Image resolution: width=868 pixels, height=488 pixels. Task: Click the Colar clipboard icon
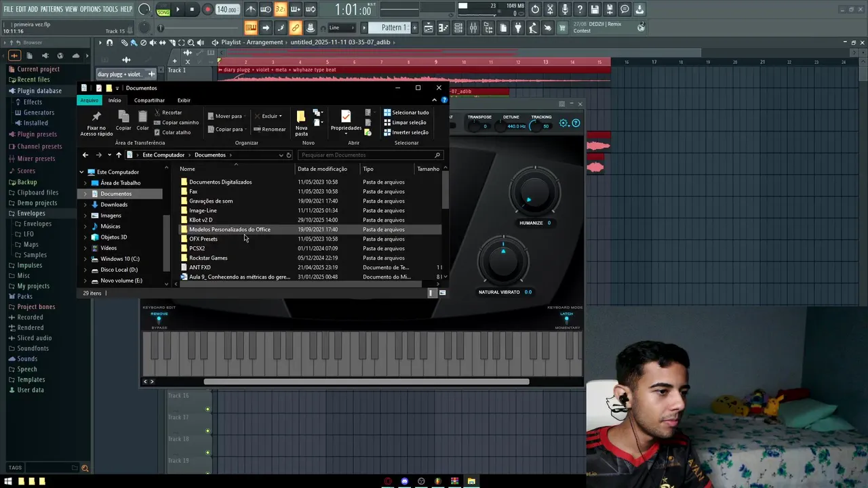tap(142, 121)
